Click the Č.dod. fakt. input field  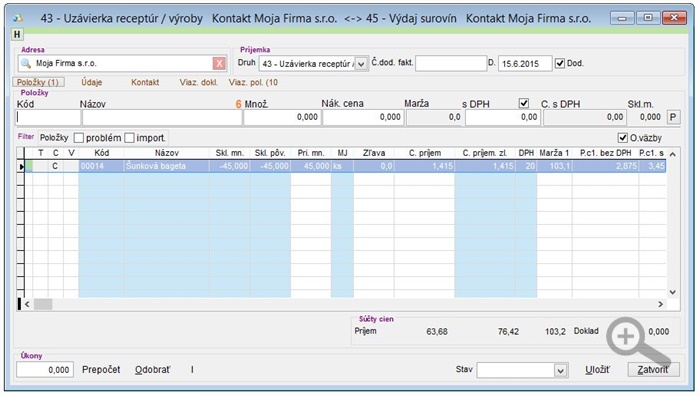(x=451, y=63)
